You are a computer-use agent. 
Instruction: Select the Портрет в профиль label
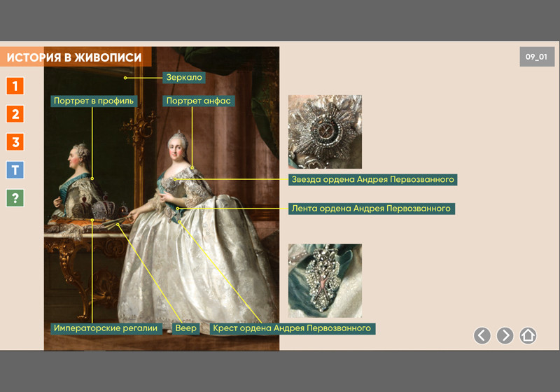[94, 101]
